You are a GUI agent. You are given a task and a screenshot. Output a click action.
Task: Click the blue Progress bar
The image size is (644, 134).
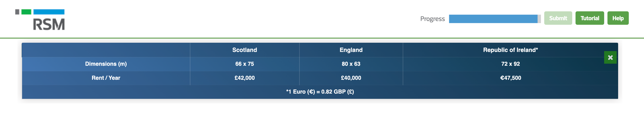pos(493,19)
